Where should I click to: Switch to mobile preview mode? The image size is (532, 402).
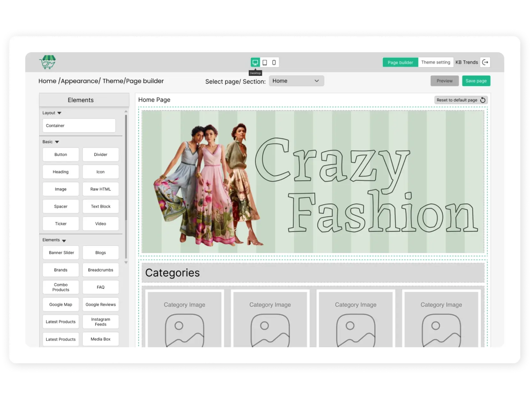(x=274, y=62)
